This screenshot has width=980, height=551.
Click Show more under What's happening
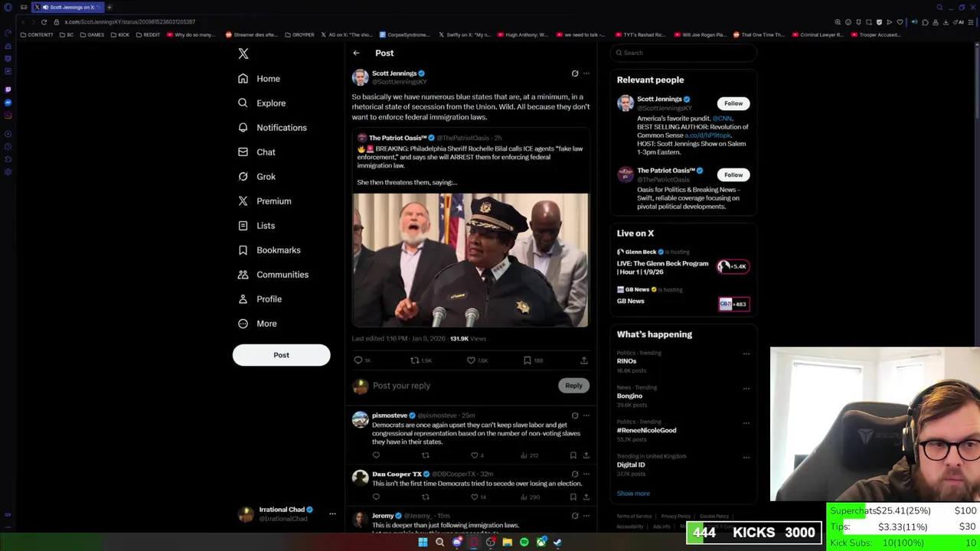pyautogui.click(x=633, y=494)
